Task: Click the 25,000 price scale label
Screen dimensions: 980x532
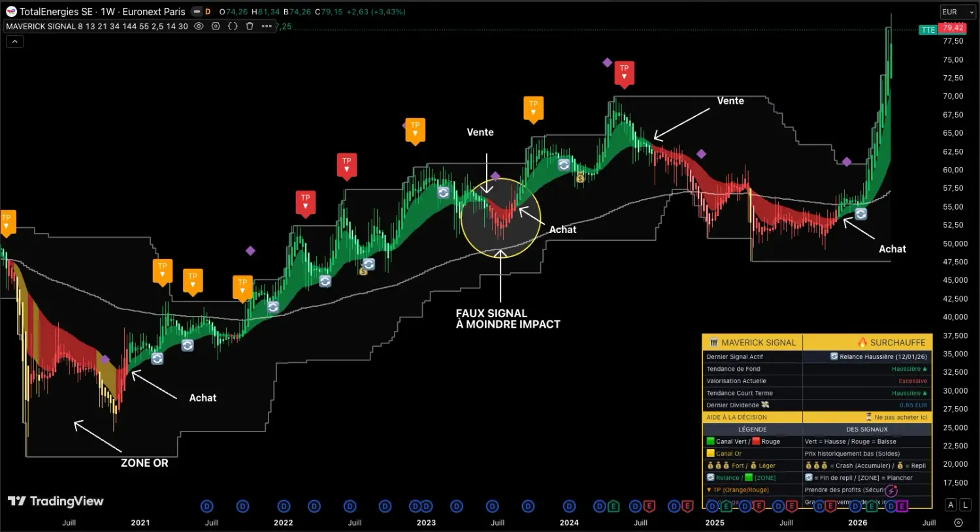Action: click(955, 428)
